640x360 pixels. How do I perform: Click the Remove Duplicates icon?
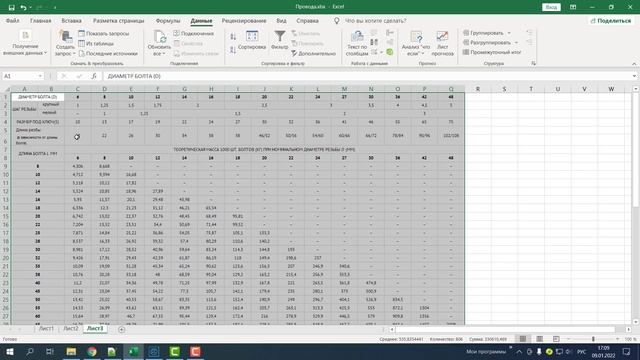click(x=374, y=42)
